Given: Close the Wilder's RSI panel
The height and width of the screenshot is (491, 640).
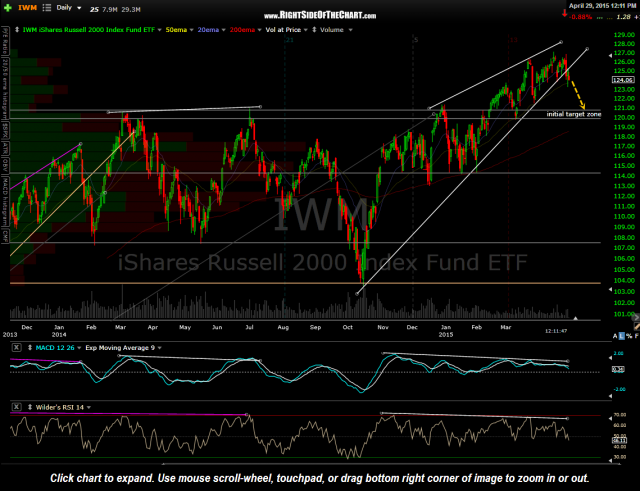Looking at the screenshot, I should (x=16, y=407).
